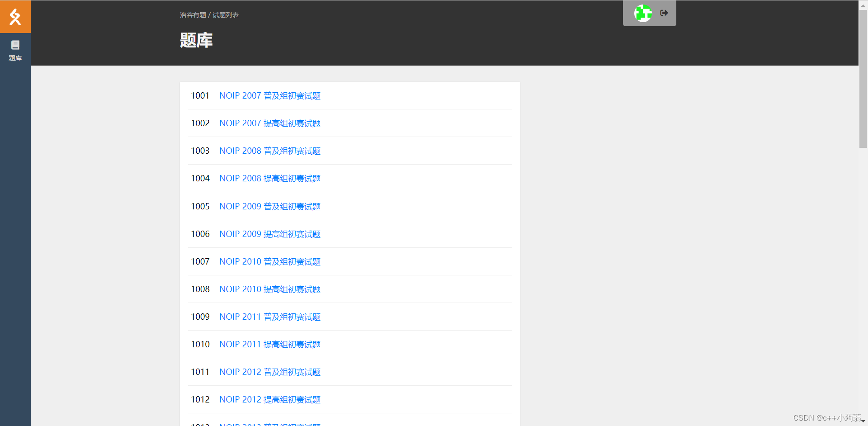Click the 试题列表 breadcrumb text
This screenshot has height=426, width=868.
click(226, 15)
